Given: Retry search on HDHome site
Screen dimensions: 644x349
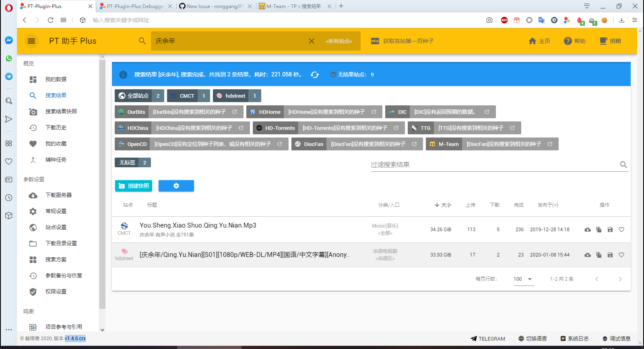Looking at the screenshot, I should pos(374,112).
